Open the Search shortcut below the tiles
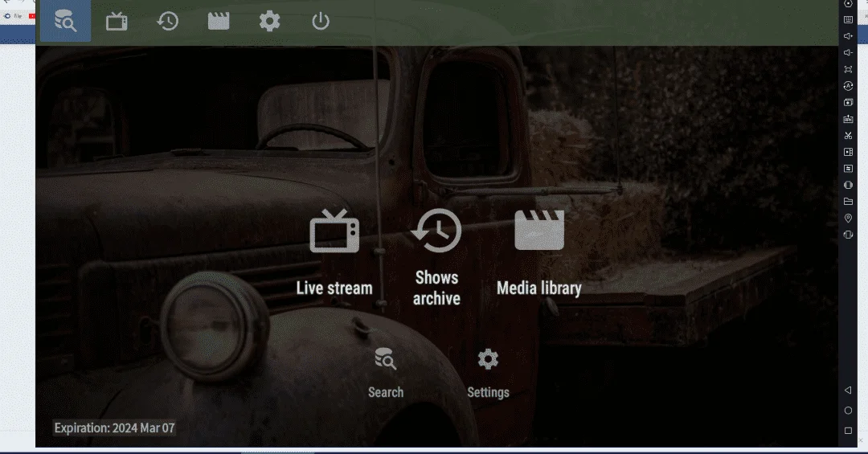This screenshot has height=454, width=868. pyautogui.click(x=386, y=373)
